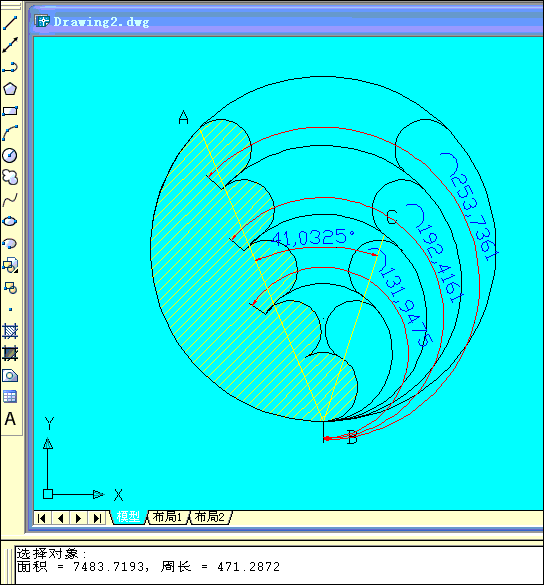Image resolution: width=544 pixels, height=585 pixels.
Task: Jump to the last layout tab
Action: tap(97, 518)
